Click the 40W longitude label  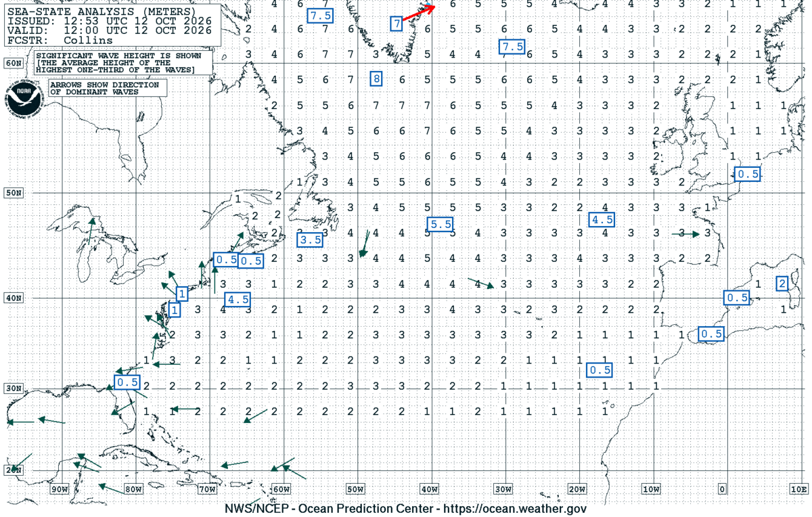click(429, 489)
